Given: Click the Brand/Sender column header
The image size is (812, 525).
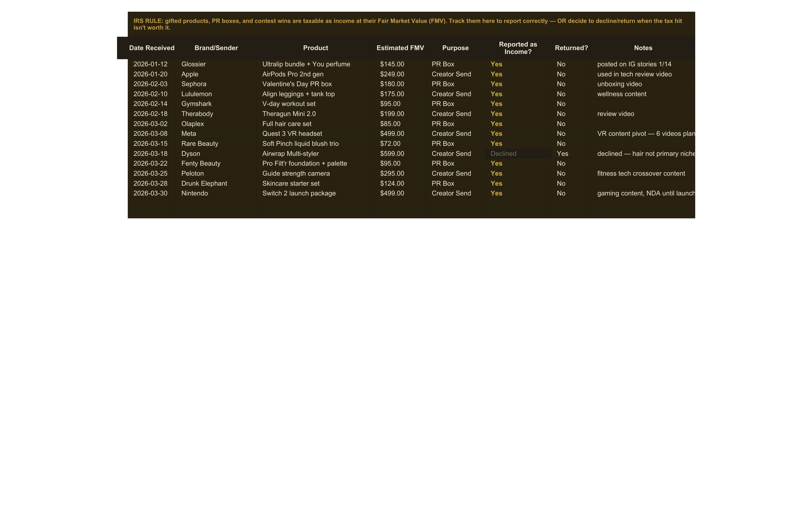Looking at the screenshot, I should click(216, 48).
